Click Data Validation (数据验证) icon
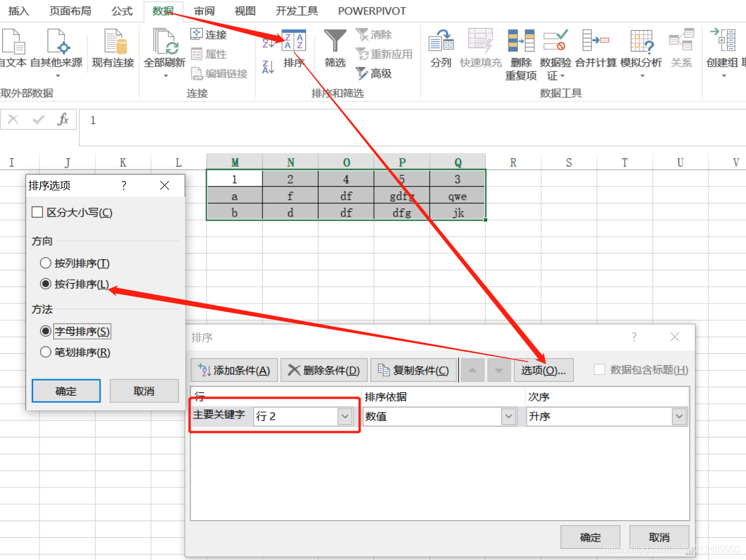 point(556,41)
